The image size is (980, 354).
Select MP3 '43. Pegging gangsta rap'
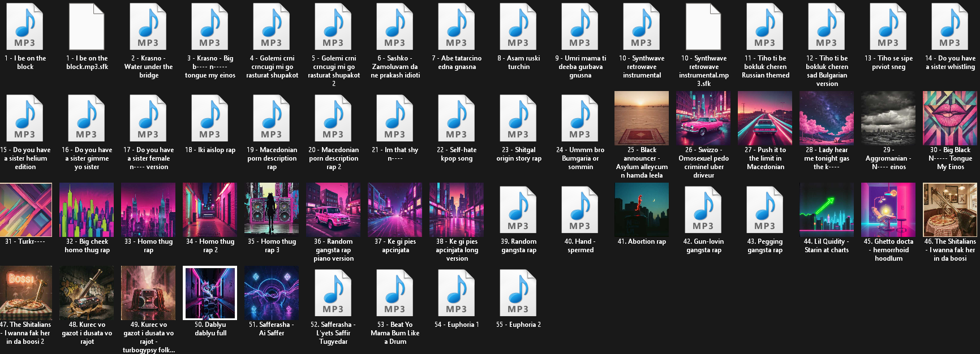(x=765, y=210)
